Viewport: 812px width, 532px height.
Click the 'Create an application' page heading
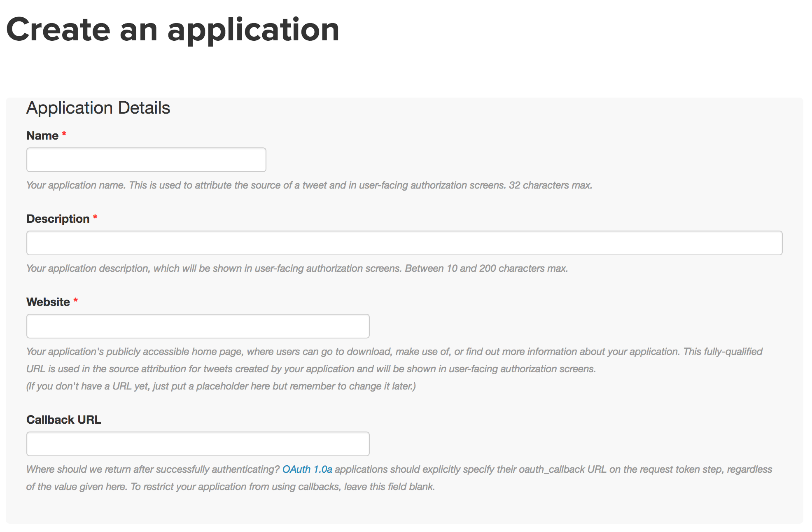(x=173, y=30)
